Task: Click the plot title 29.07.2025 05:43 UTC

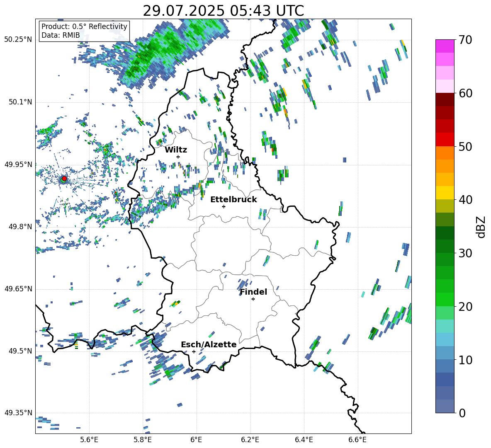Action: click(x=223, y=11)
